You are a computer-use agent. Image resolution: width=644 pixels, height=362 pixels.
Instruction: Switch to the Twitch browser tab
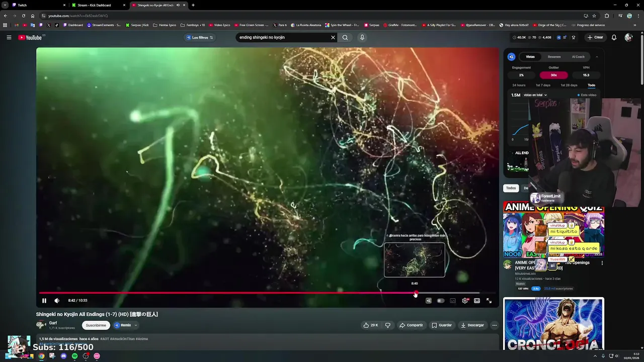coord(37,5)
